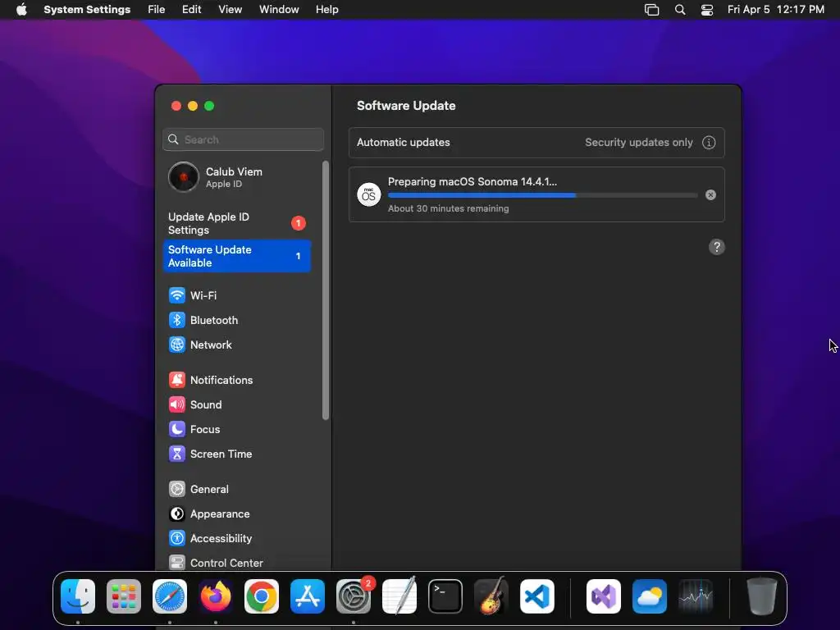Open the Window menu
Viewport: 840px width, 630px height.
tap(279, 10)
